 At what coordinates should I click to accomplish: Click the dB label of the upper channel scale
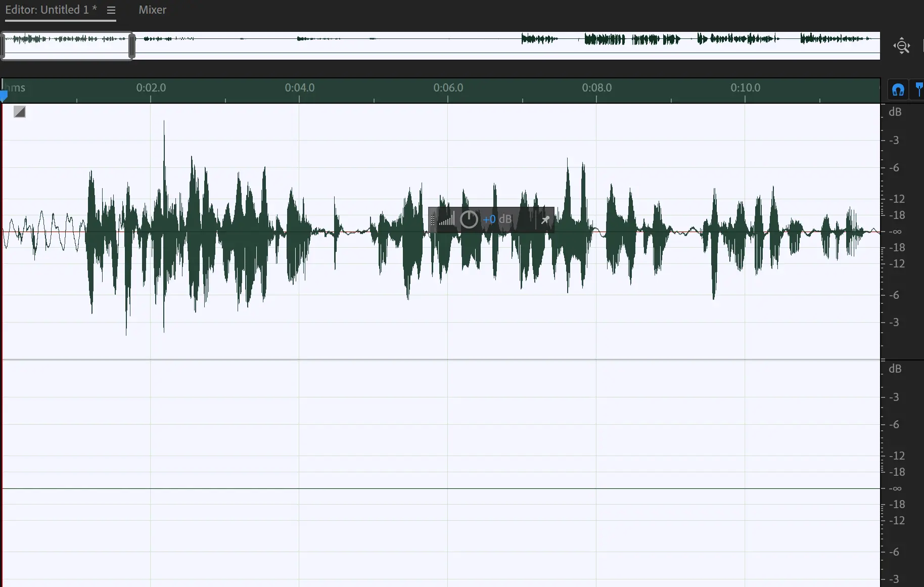click(895, 112)
